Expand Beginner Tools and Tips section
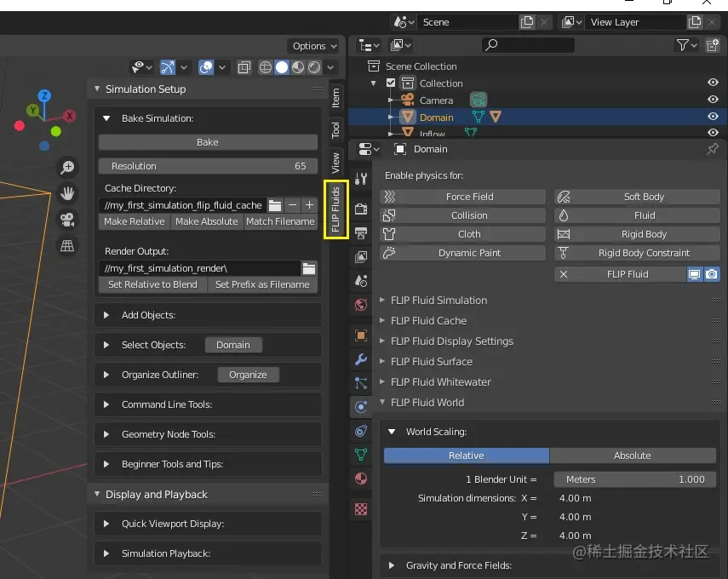The height and width of the screenshot is (579, 728). 106,464
